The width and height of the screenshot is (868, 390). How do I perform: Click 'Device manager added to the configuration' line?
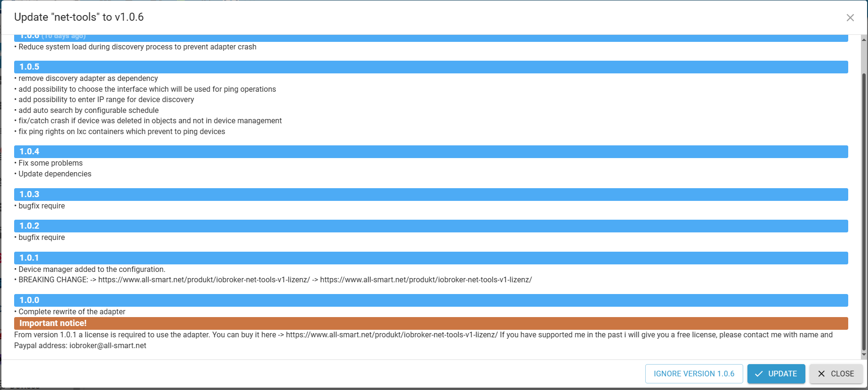click(90, 270)
